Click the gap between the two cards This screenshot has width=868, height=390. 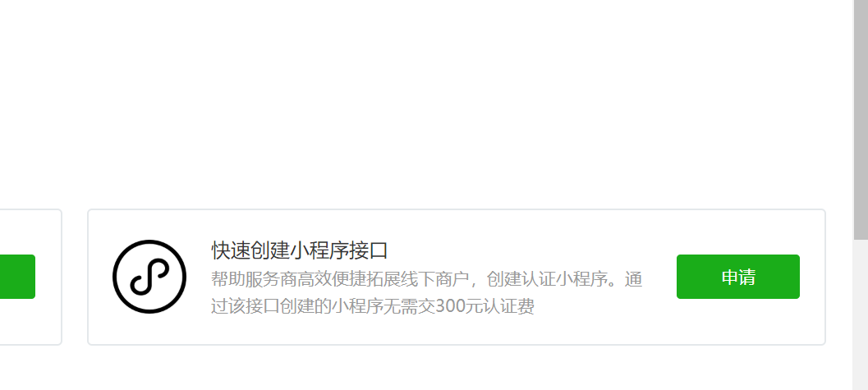pyautogui.click(x=75, y=277)
